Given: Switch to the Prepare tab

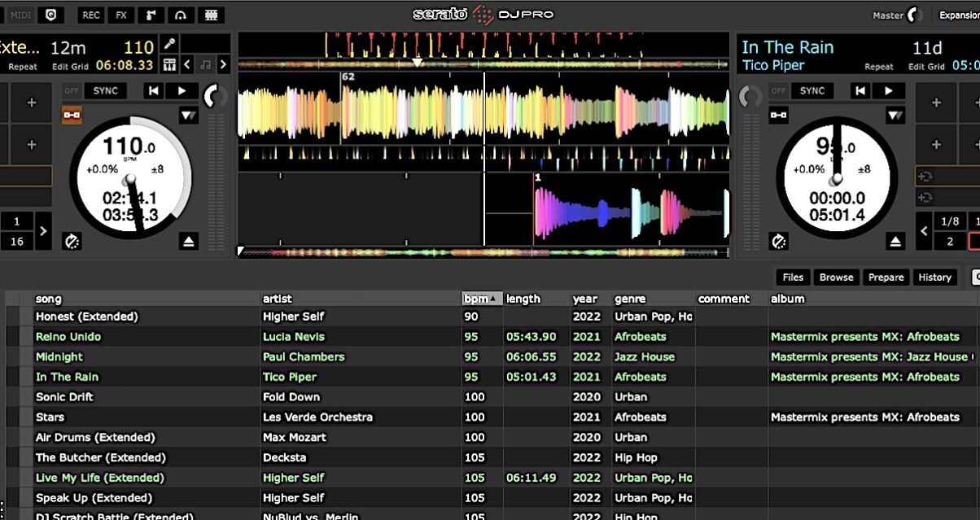Looking at the screenshot, I should coord(886,277).
